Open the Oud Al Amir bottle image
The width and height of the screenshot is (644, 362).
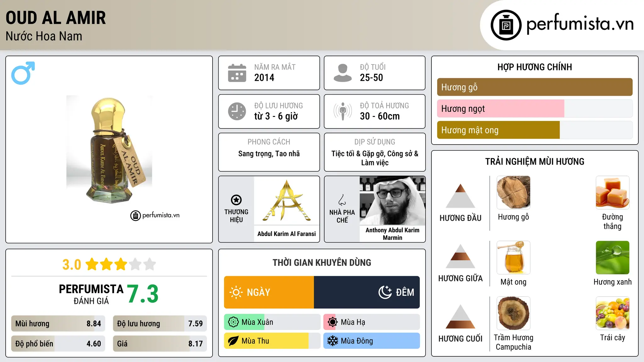tap(109, 150)
